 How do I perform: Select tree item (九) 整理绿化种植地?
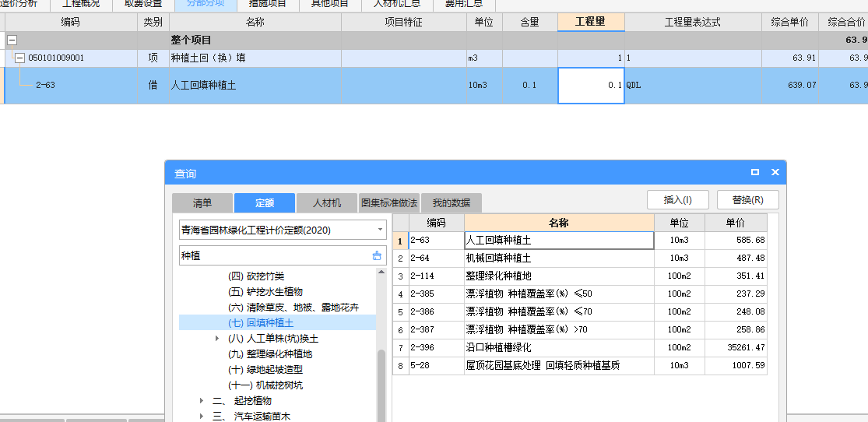click(x=270, y=353)
